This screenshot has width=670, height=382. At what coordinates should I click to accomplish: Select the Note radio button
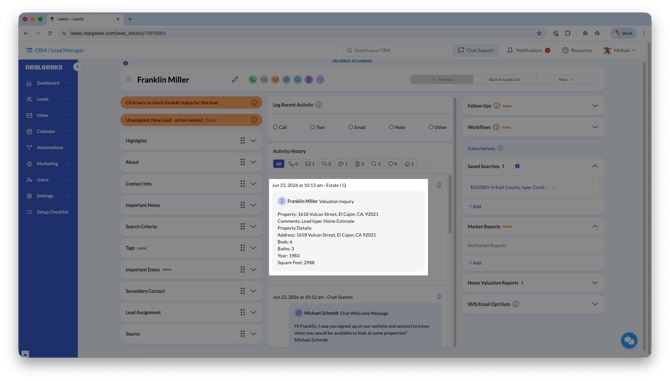pyautogui.click(x=391, y=127)
